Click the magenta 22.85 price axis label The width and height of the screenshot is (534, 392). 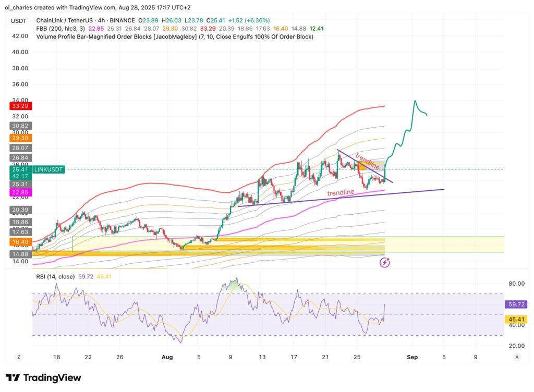pyautogui.click(x=18, y=192)
